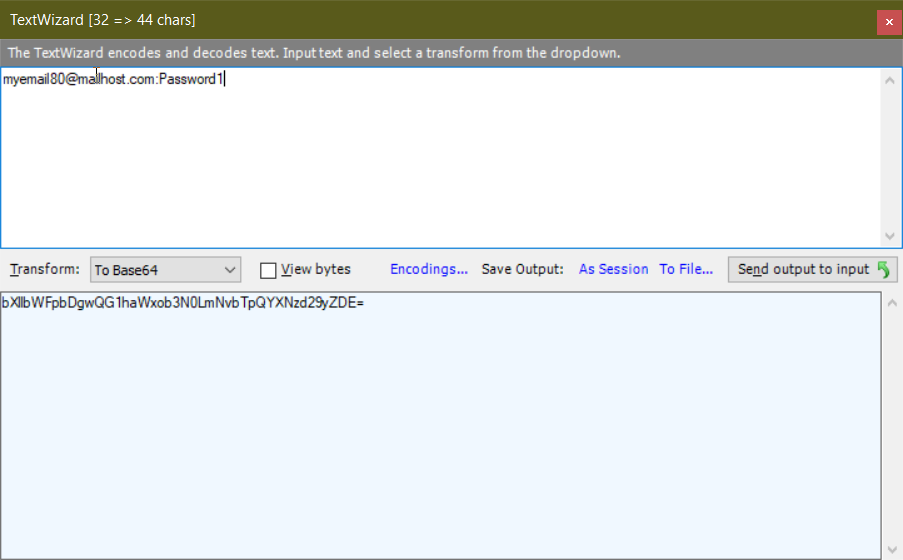Click the input box scroll up arrow
The height and width of the screenshot is (560, 903).
[890, 80]
